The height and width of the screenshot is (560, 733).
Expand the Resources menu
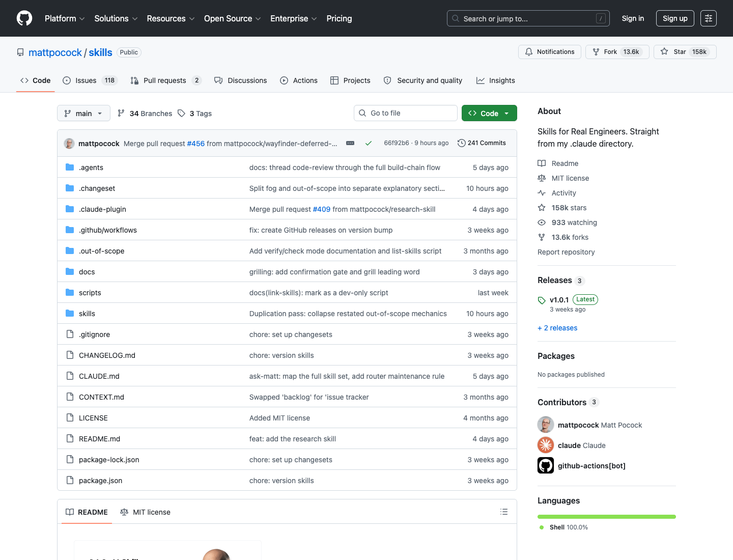[x=171, y=18]
